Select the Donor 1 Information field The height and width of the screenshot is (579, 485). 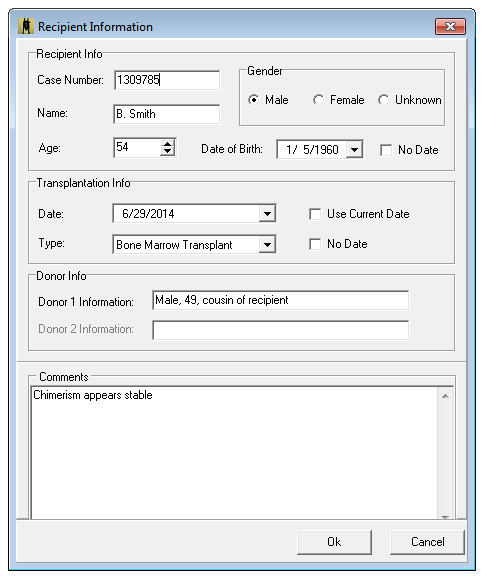(281, 300)
